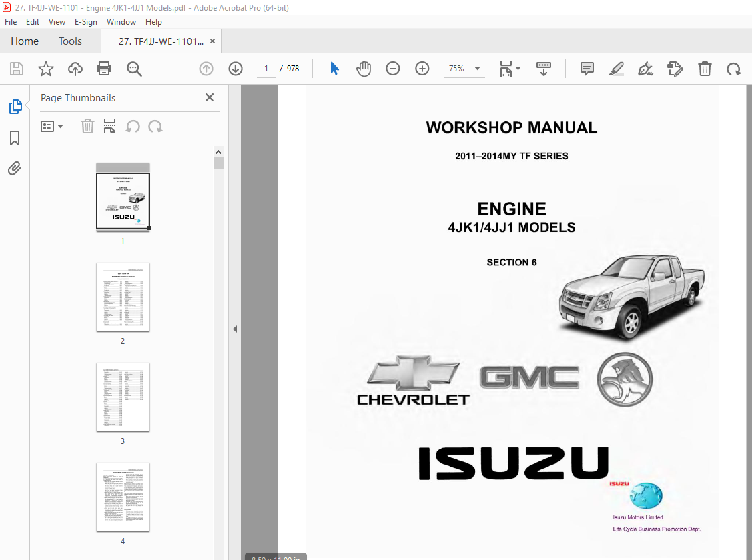The height and width of the screenshot is (560, 752).
Task: Open the Sign document pen icon
Action: click(x=645, y=69)
